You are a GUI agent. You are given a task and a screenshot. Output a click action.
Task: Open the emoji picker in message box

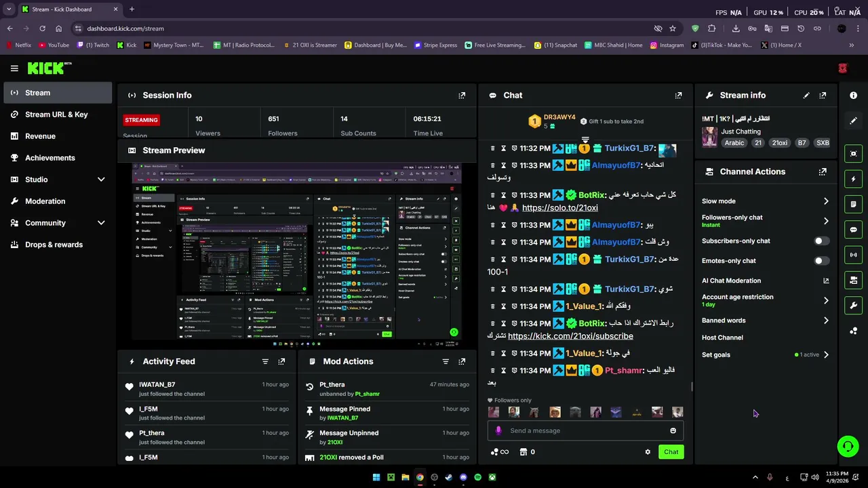tap(673, 431)
